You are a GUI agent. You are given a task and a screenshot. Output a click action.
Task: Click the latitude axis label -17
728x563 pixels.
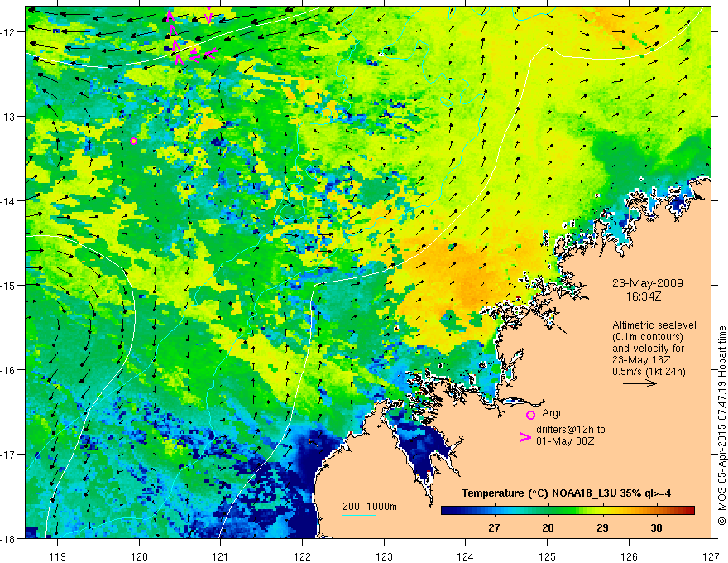pos(8,455)
